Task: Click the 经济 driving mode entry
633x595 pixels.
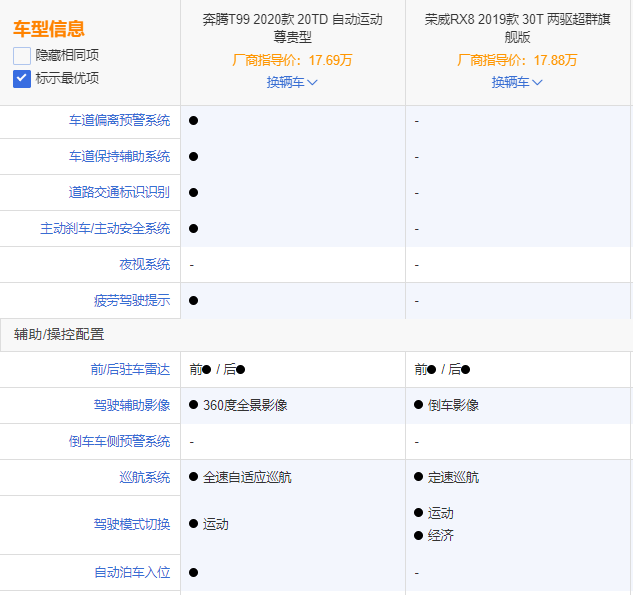Action: click(434, 536)
